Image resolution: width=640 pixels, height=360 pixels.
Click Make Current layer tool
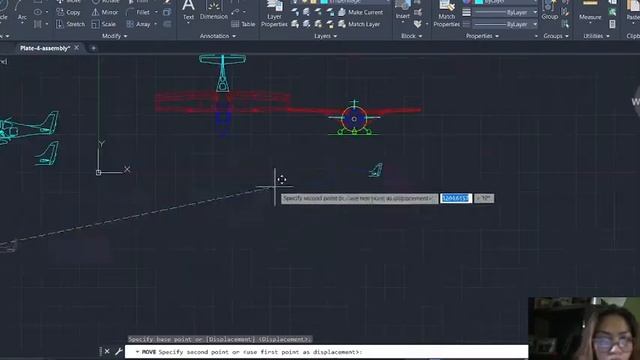[361, 12]
